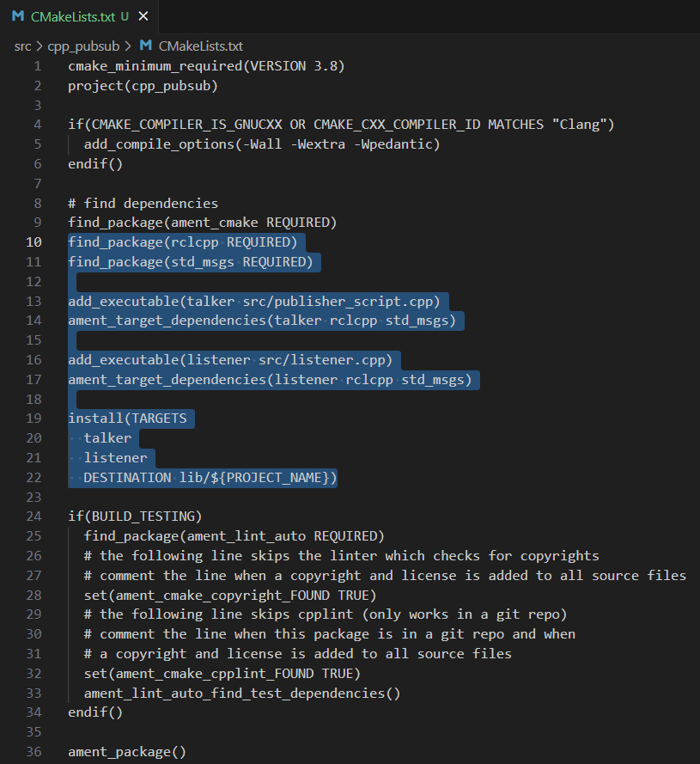Click the project(cpp_pubsub) line
This screenshot has height=764, width=700.
click(143, 86)
